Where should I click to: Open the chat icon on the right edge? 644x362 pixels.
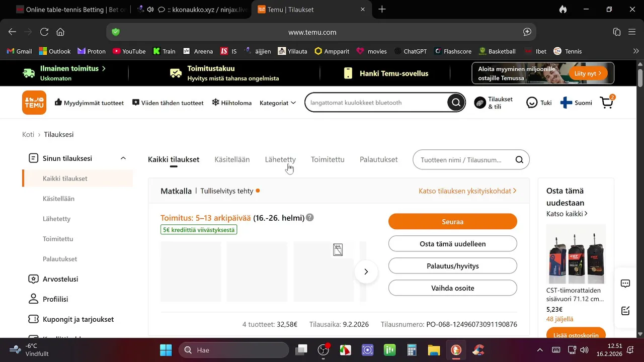click(625, 284)
